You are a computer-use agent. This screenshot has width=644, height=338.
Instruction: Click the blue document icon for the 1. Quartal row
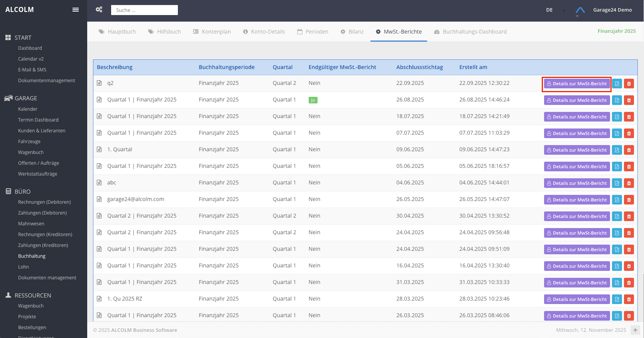pos(617,150)
